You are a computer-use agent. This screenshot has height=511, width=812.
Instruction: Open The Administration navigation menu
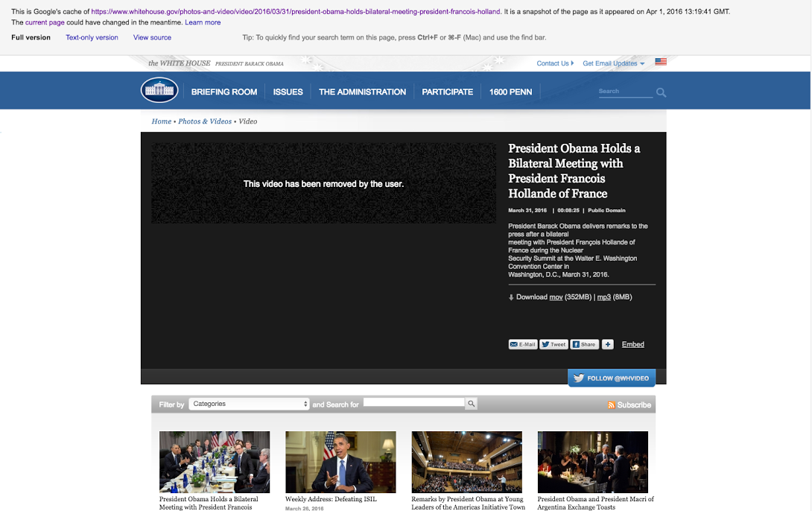[362, 92]
